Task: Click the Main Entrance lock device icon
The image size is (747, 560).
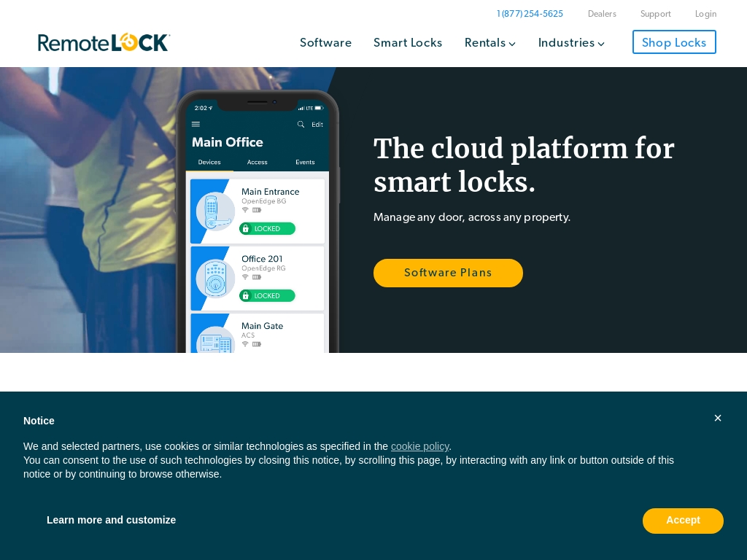Action: point(215,211)
